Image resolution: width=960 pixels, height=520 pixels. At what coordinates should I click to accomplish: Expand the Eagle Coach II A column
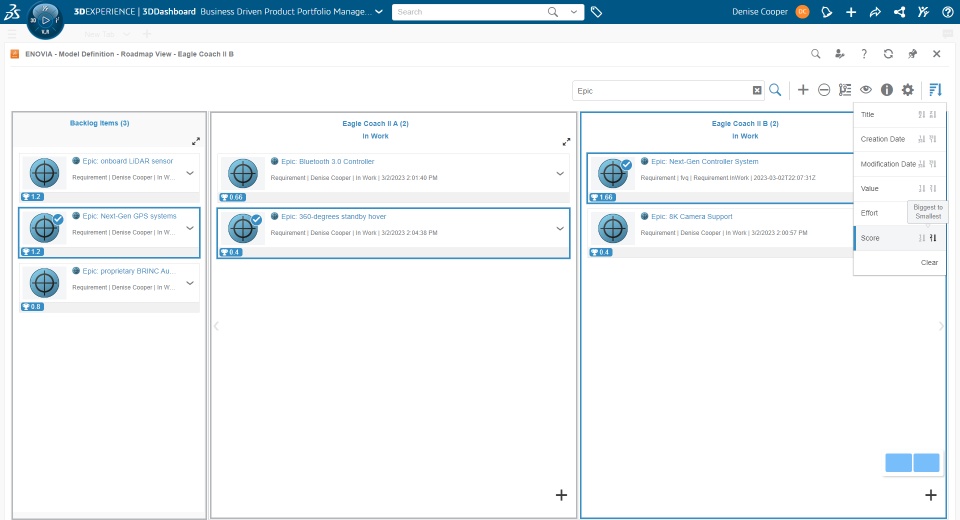tap(566, 142)
